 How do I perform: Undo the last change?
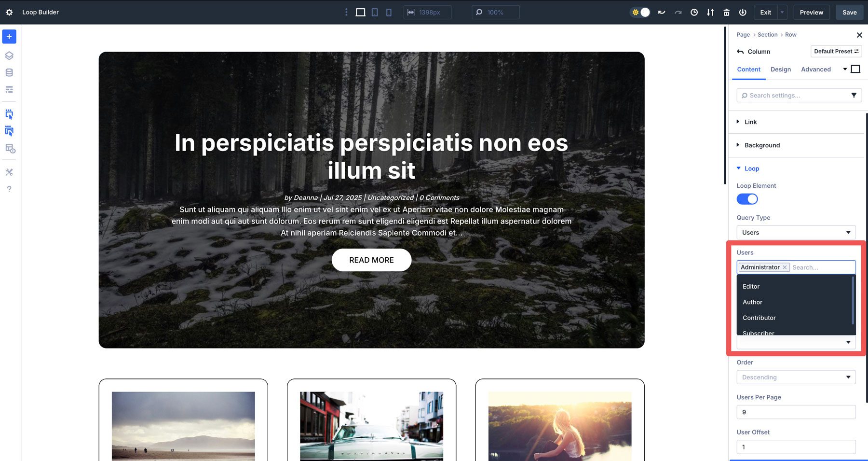click(661, 12)
